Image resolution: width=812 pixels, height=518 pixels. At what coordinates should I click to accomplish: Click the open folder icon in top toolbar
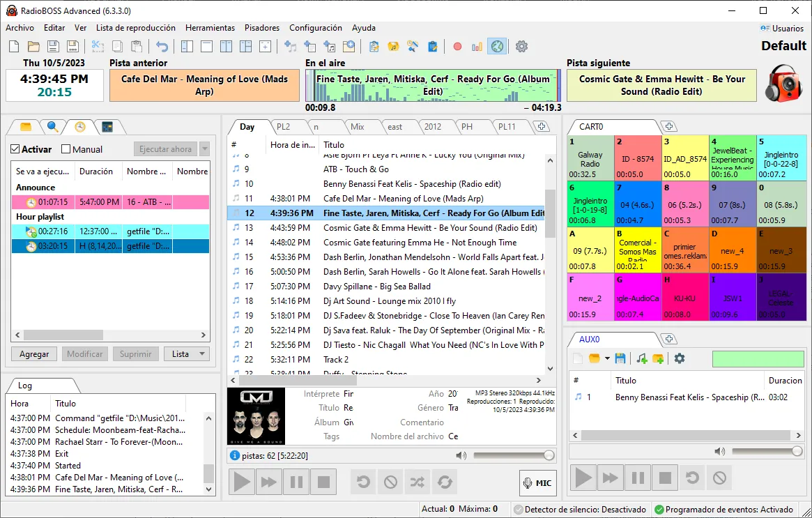click(33, 47)
